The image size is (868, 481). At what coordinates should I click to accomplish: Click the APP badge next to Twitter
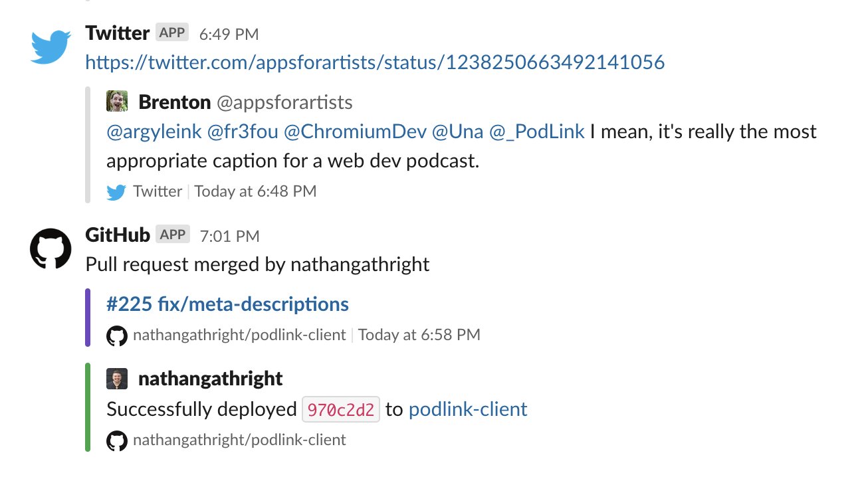pyautogui.click(x=173, y=32)
